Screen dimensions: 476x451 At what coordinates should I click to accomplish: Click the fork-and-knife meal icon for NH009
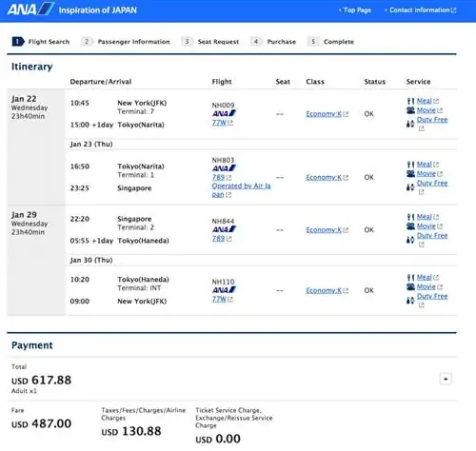click(410, 101)
